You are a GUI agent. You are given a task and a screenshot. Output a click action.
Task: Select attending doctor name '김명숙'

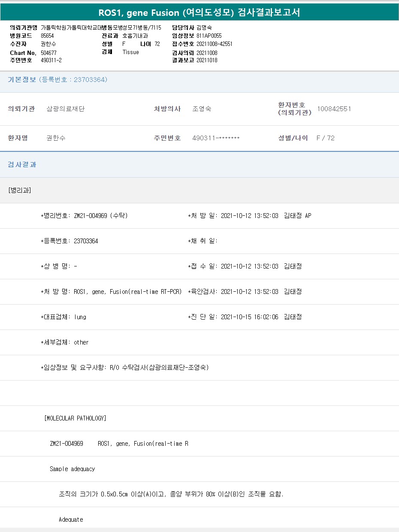point(204,27)
